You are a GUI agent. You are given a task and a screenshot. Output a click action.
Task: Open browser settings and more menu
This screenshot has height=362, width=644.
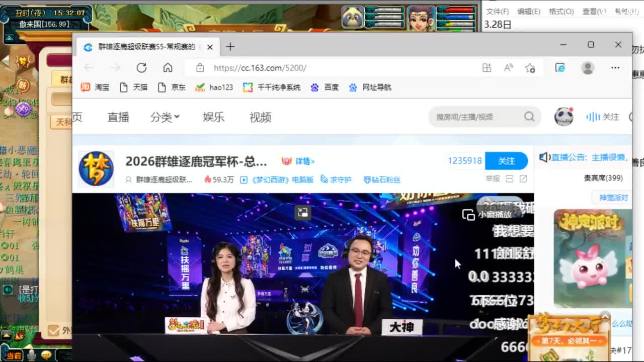pos(615,68)
